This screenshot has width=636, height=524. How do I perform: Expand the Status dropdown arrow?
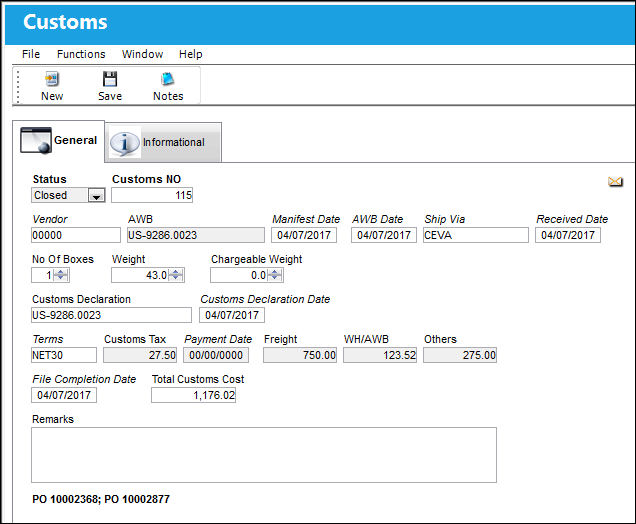point(97,195)
